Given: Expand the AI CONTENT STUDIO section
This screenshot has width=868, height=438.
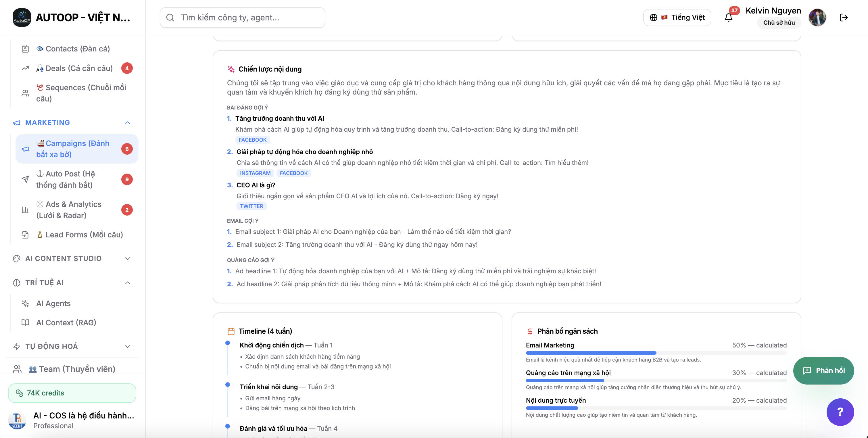Looking at the screenshot, I should (x=127, y=258).
